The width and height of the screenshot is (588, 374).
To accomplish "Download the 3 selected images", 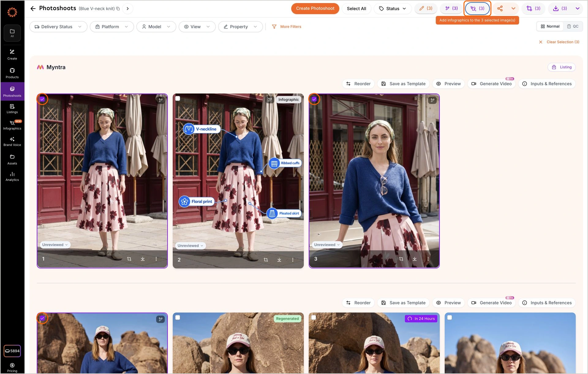I will (x=560, y=9).
